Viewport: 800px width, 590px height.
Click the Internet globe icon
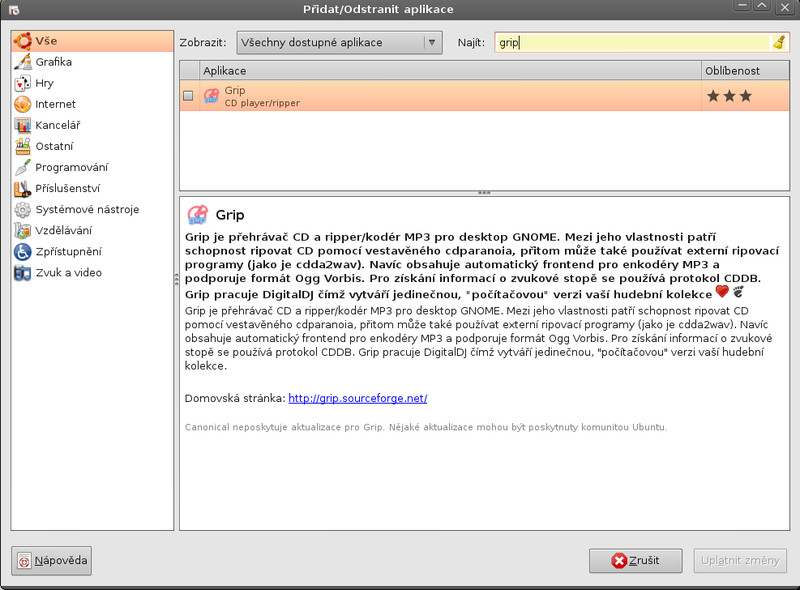click(22, 104)
